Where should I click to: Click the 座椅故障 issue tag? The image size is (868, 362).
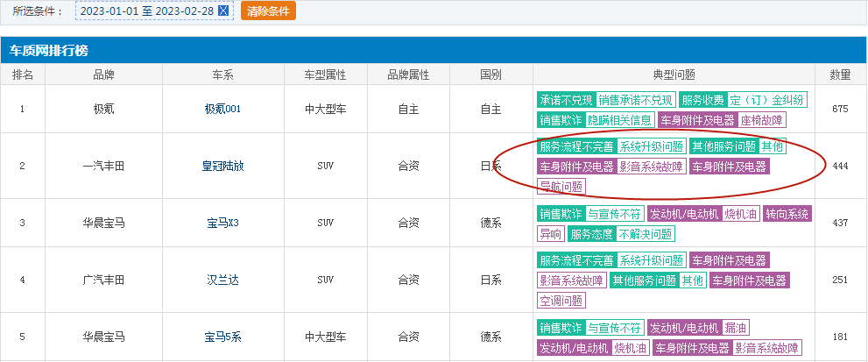click(x=761, y=120)
